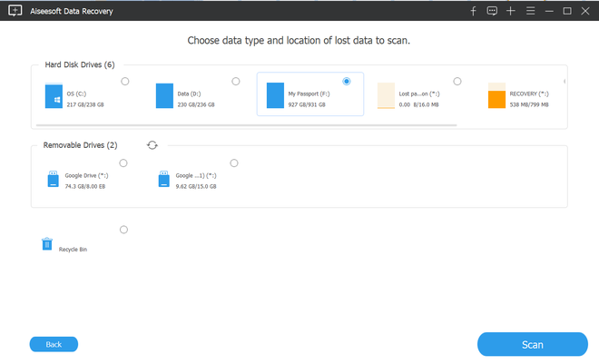Close the Aiseesoft Data Recovery window
The height and width of the screenshot is (364, 599).
(585, 11)
